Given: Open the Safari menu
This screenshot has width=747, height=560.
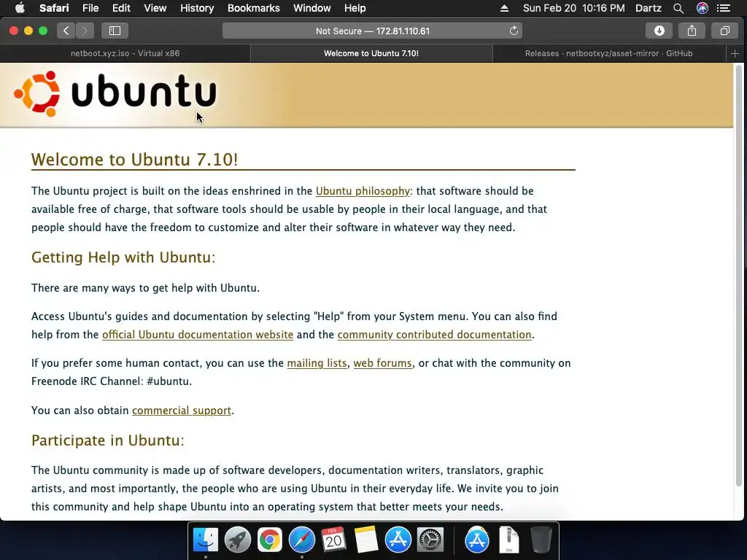Looking at the screenshot, I should (54, 8).
